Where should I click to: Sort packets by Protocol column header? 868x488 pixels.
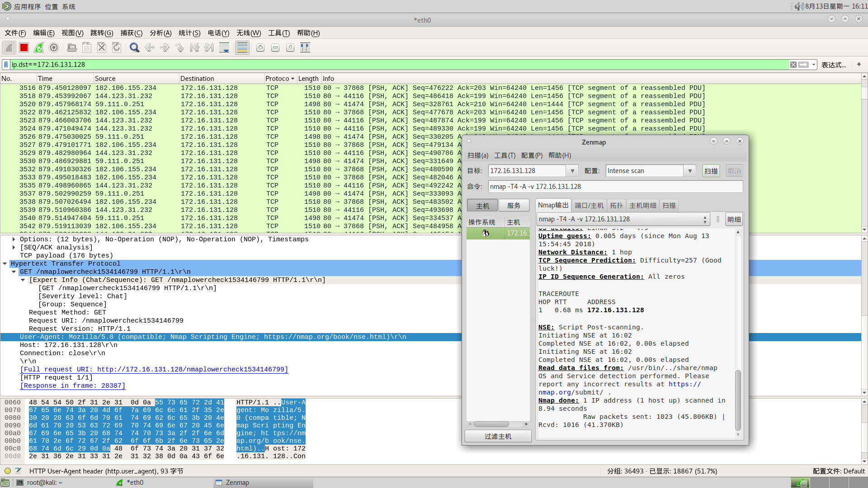[279, 78]
